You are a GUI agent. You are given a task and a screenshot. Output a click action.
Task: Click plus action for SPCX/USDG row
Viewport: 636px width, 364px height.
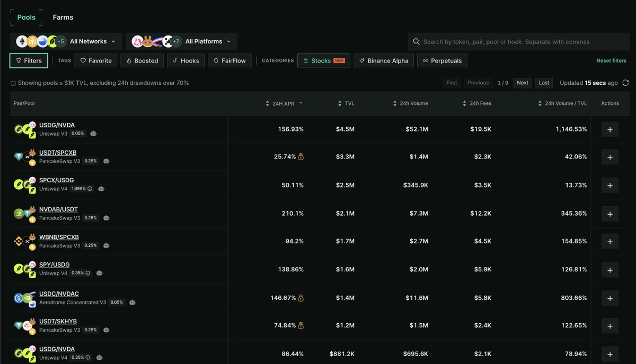point(610,186)
